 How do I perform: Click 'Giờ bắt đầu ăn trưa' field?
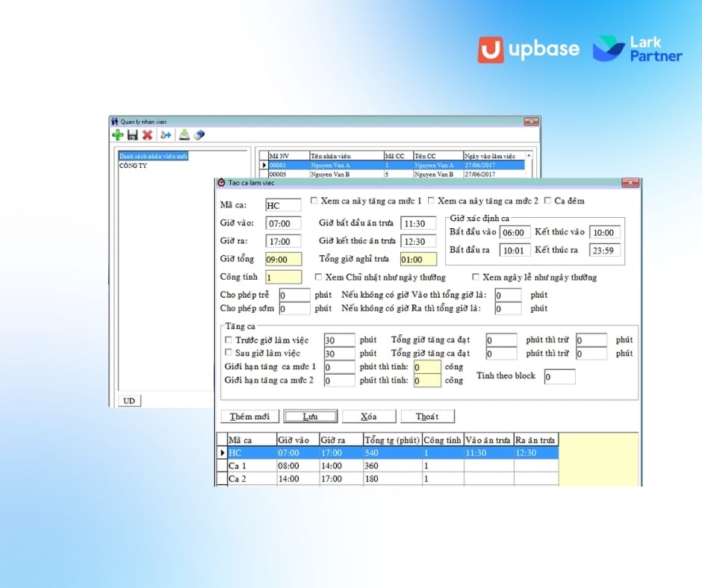point(418,223)
